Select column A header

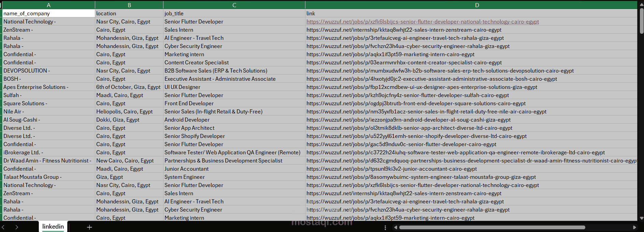(x=49, y=5)
